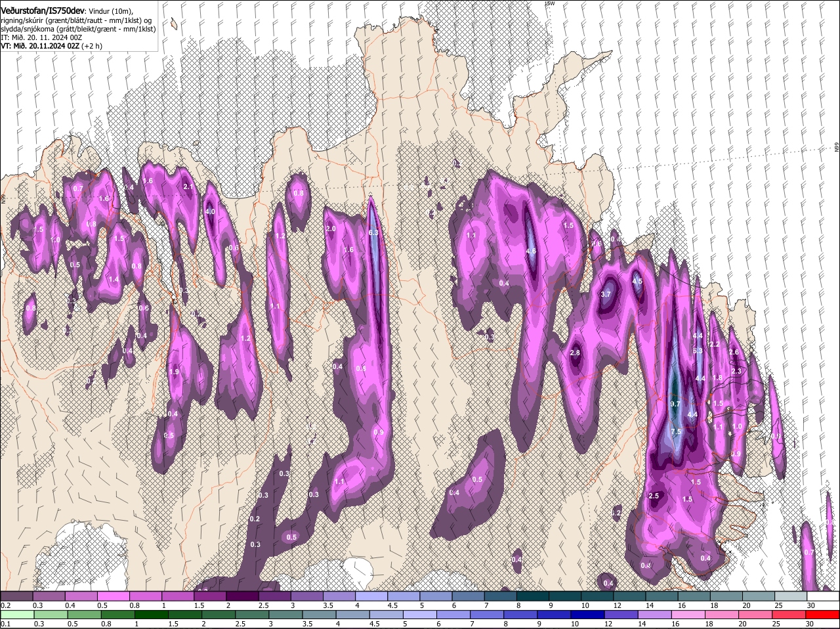Click the 2.8 value label on the map
840x629 pixels.
click(575, 353)
